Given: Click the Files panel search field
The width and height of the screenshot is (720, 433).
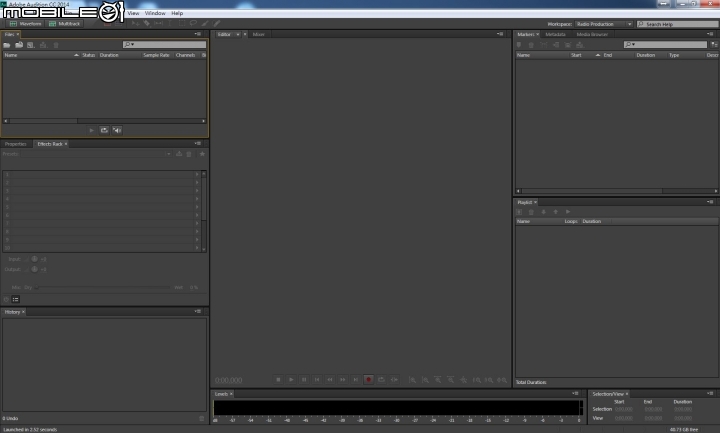Looking at the screenshot, I should pyautogui.click(x=164, y=45).
